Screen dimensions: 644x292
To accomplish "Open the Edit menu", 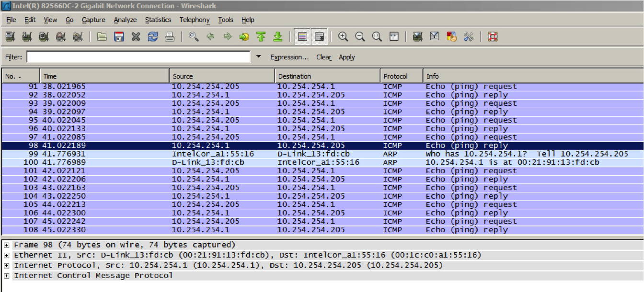I will click(x=30, y=20).
